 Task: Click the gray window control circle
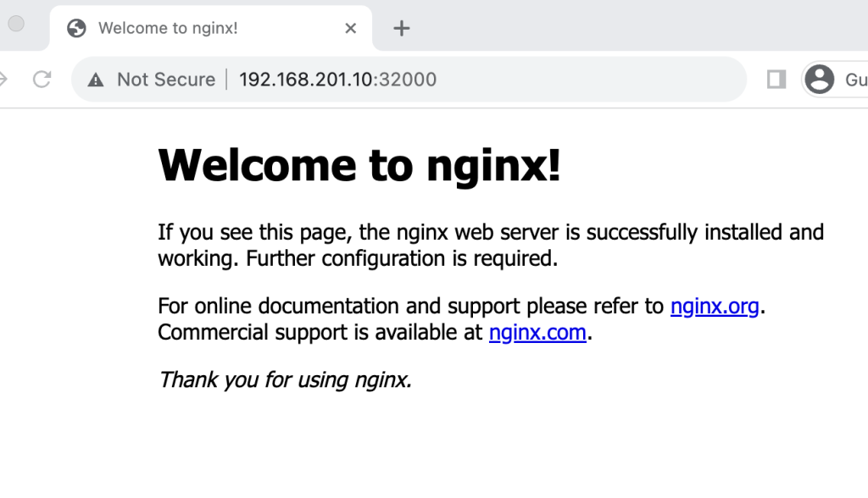16,23
